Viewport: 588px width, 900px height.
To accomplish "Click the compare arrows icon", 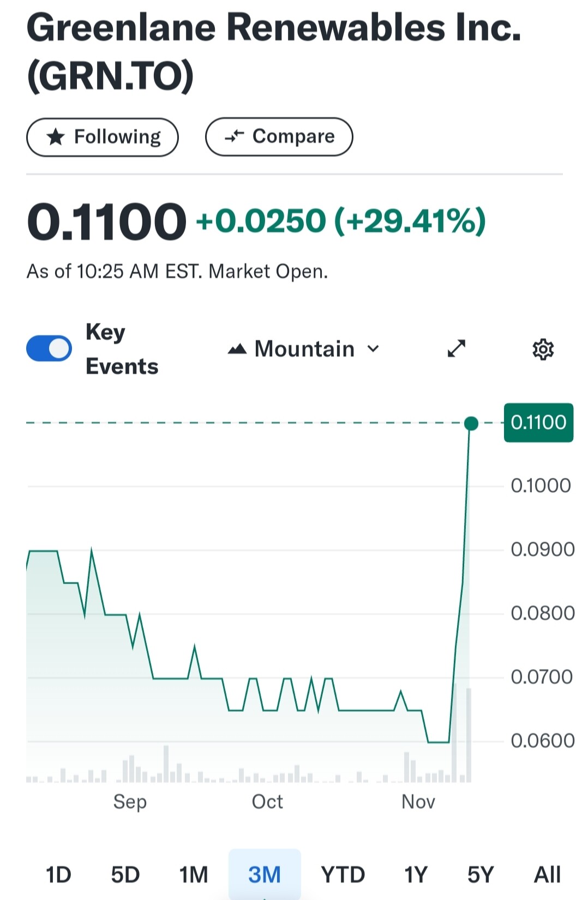I will click(234, 136).
